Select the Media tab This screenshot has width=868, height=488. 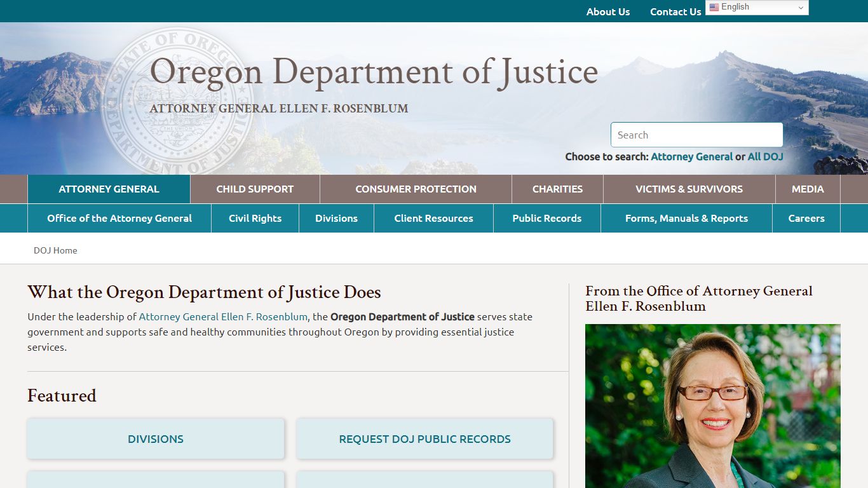[808, 189]
